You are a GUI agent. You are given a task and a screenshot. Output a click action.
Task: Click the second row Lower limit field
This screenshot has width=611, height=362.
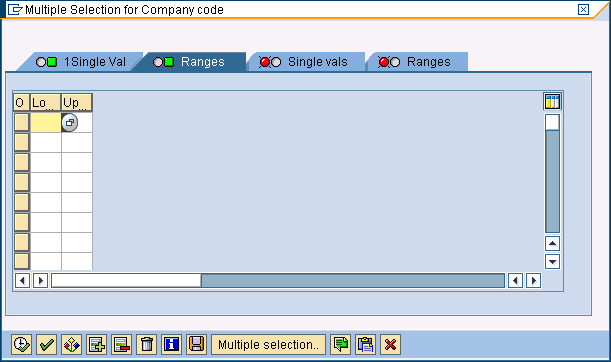(x=46, y=142)
